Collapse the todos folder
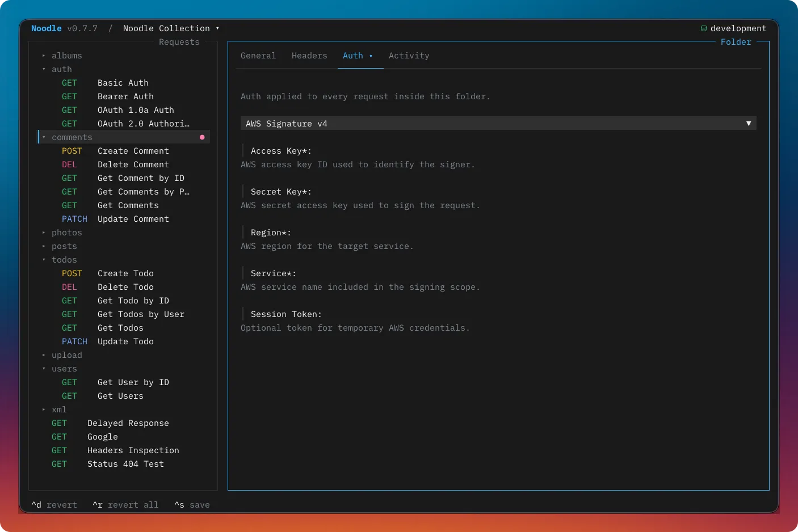Screen dimensions: 798x532 tap(44, 260)
